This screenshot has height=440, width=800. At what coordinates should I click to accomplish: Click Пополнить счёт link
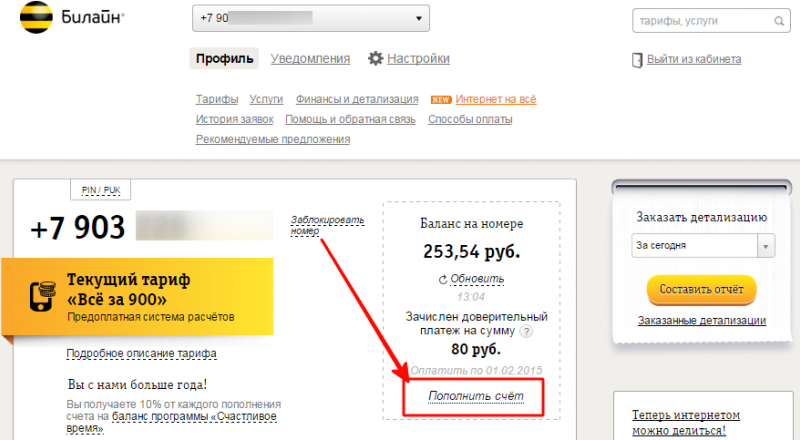coord(476,396)
